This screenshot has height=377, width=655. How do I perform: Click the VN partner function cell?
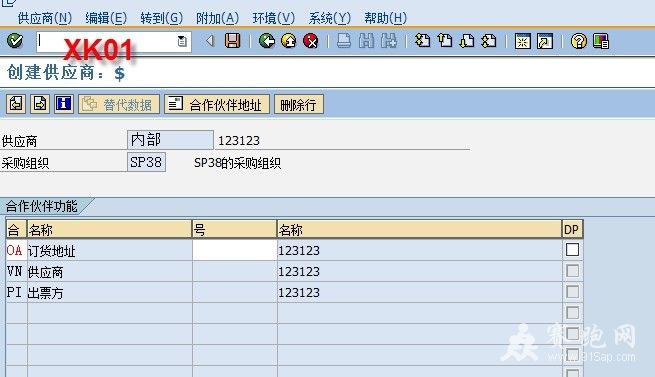tap(17, 271)
